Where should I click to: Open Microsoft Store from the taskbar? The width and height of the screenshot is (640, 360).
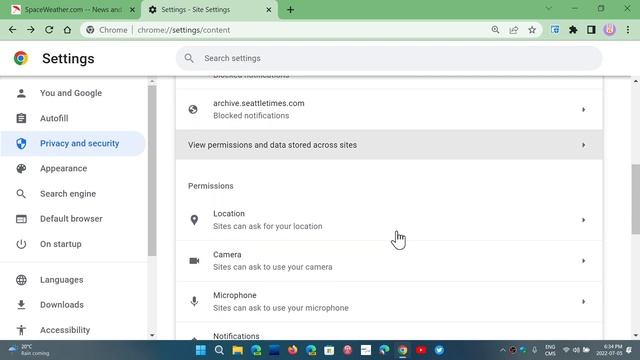(x=329, y=350)
